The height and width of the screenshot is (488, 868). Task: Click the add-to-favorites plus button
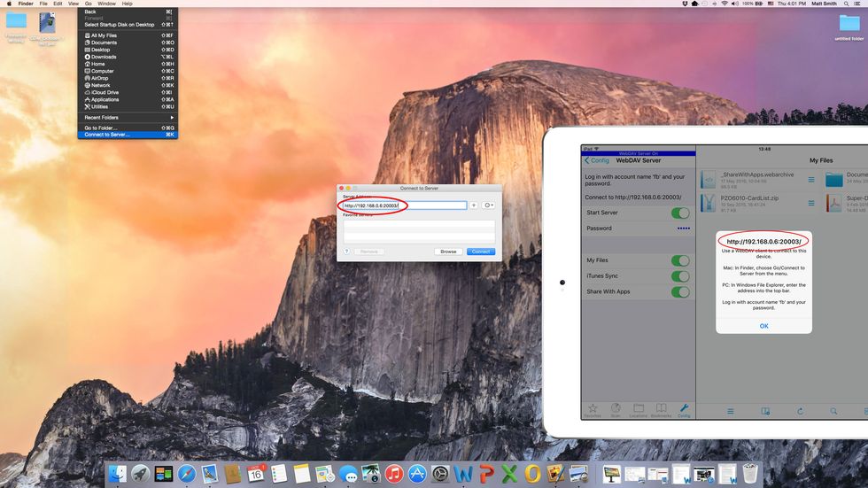474,205
